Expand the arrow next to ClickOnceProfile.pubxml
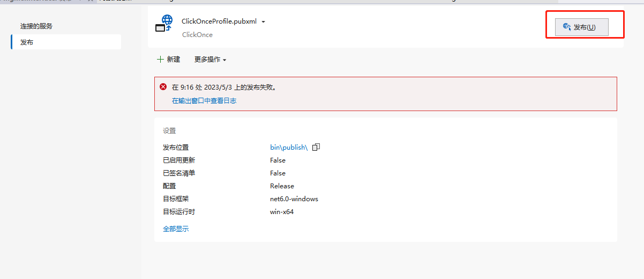Screen dimensions: 644x279 click(x=263, y=22)
